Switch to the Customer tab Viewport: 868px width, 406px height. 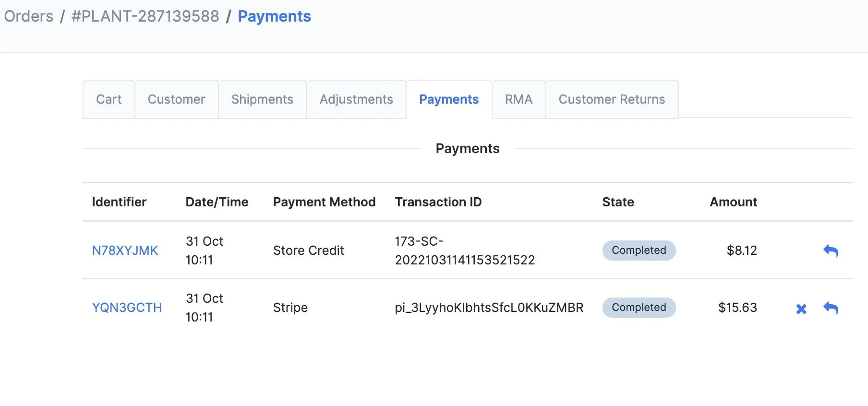click(x=177, y=99)
